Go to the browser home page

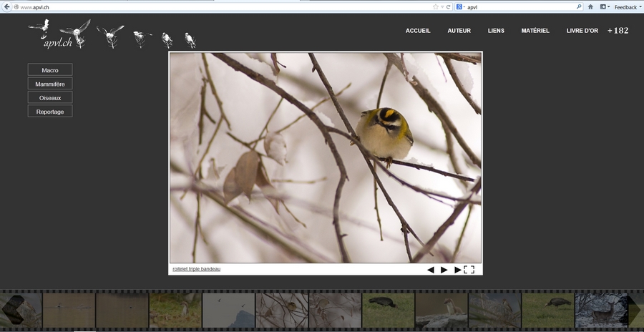(x=590, y=6)
